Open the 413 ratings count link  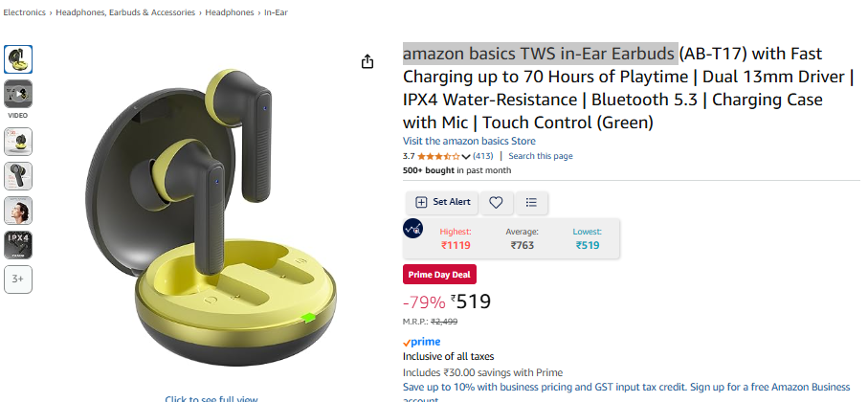483,156
